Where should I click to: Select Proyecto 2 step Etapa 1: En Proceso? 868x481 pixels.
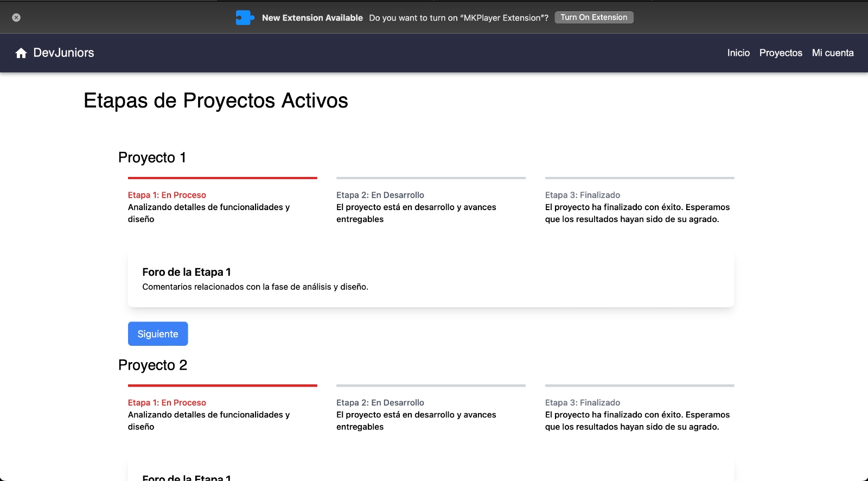(167, 403)
